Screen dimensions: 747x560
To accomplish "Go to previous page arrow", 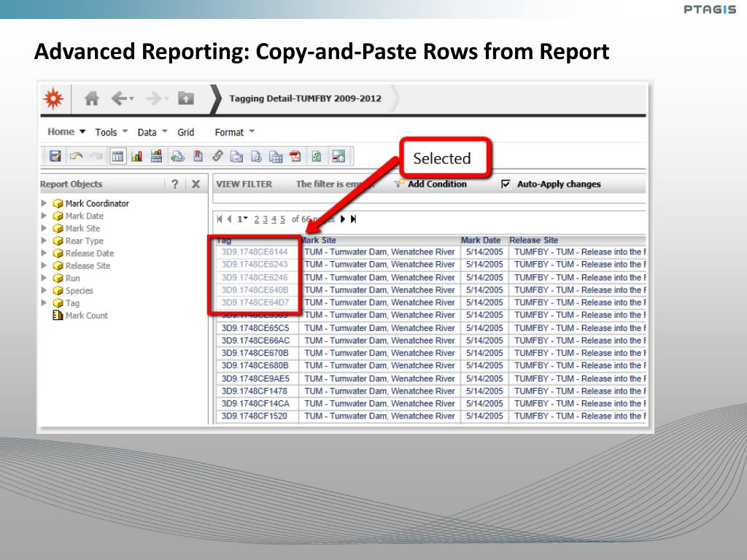I will coord(229,219).
